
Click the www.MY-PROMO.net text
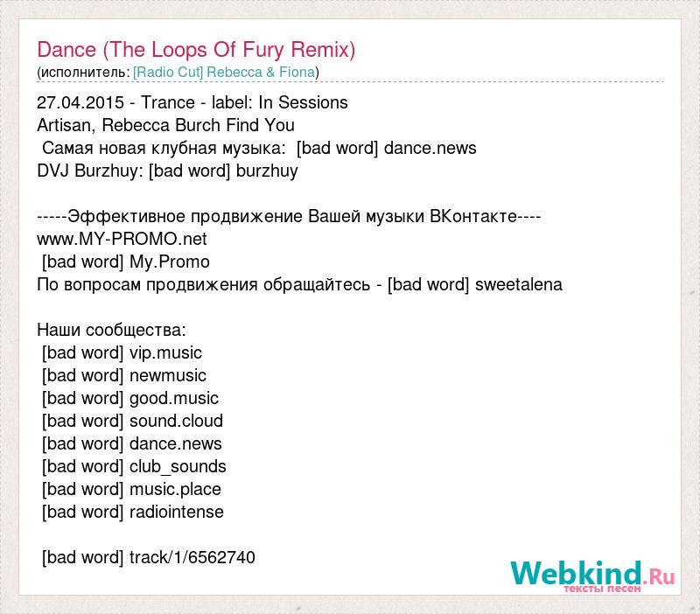click(122, 239)
